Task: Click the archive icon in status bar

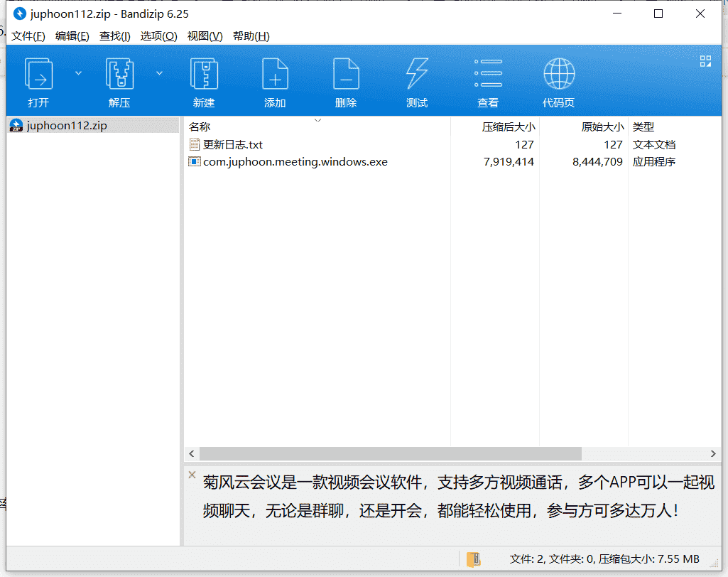Action: click(474, 559)
